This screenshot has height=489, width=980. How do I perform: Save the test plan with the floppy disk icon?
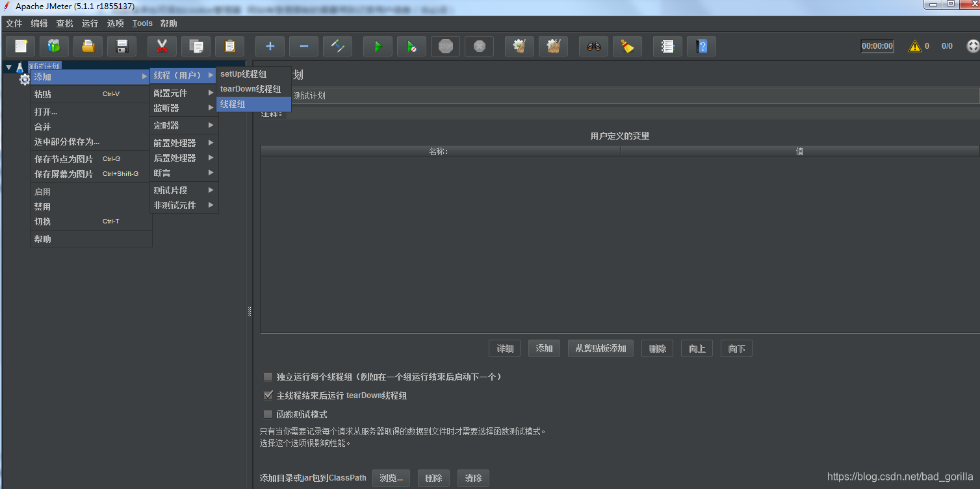[122, 46]
